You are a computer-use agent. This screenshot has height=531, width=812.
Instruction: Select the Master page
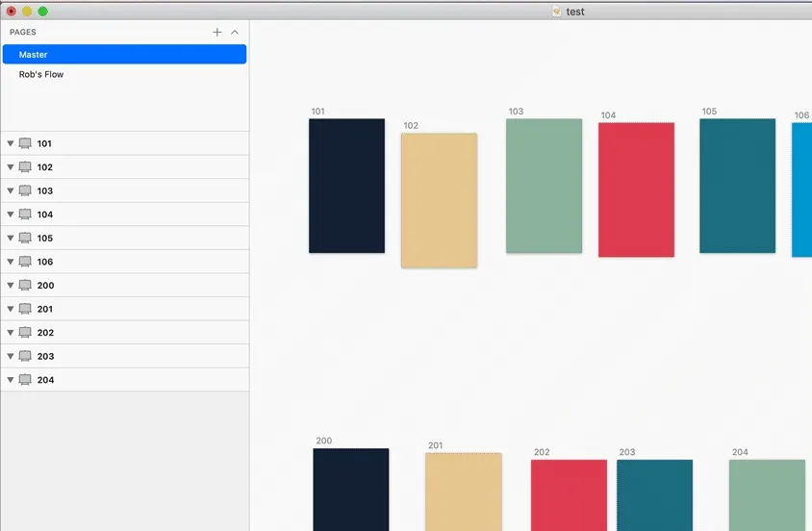124,54
